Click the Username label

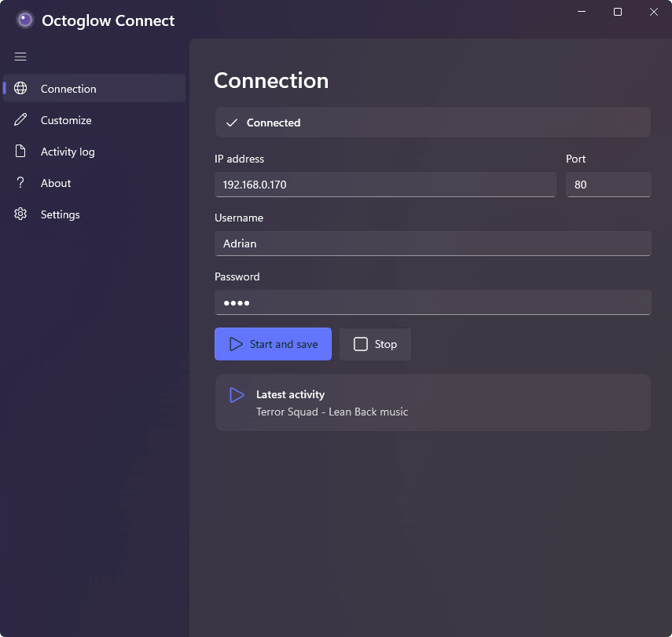point(239,218)
